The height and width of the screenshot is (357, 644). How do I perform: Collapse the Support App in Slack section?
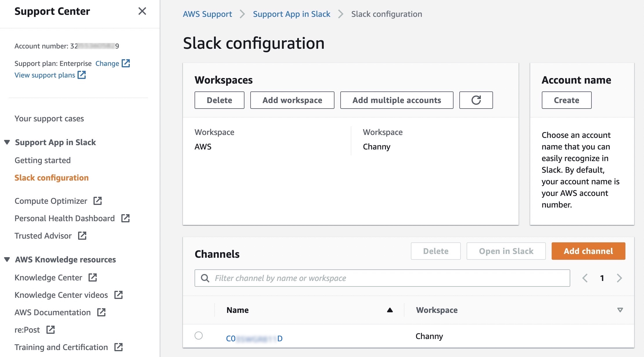pos(7,142)
